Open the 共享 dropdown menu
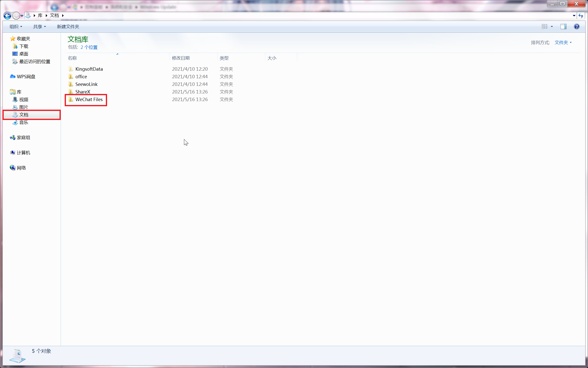 click(x=39, y=26)
